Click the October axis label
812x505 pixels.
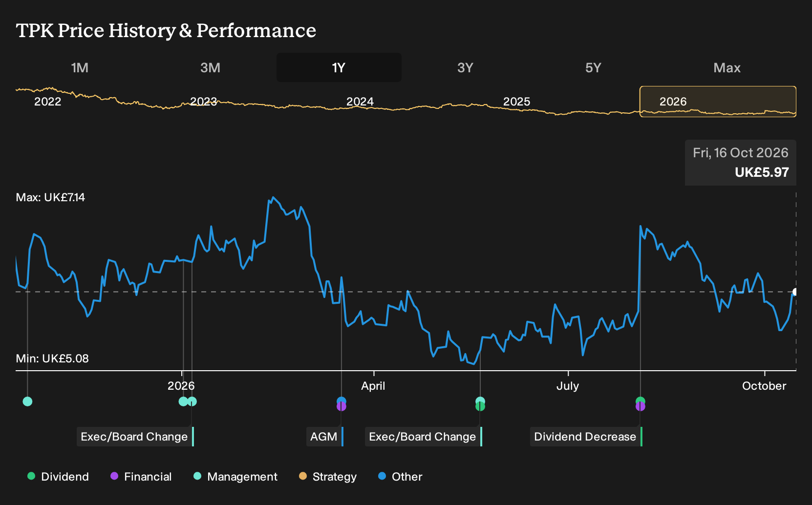coord(764,386)
